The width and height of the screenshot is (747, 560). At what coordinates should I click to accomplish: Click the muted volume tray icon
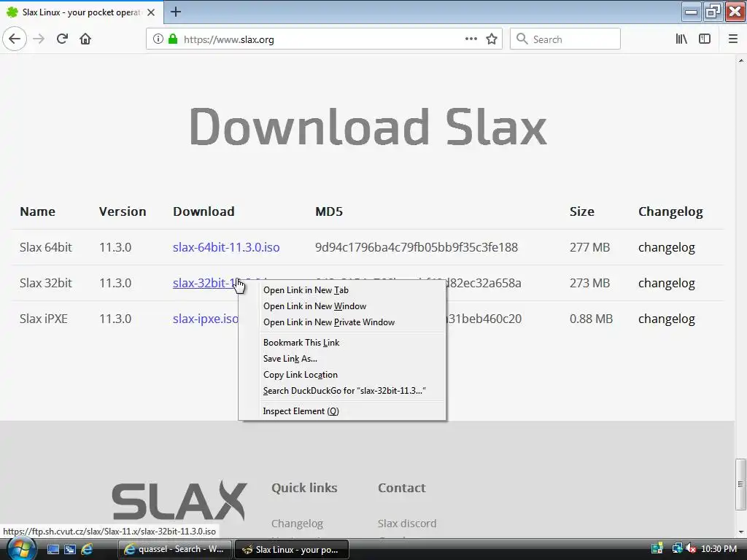[x=692, y=549]
